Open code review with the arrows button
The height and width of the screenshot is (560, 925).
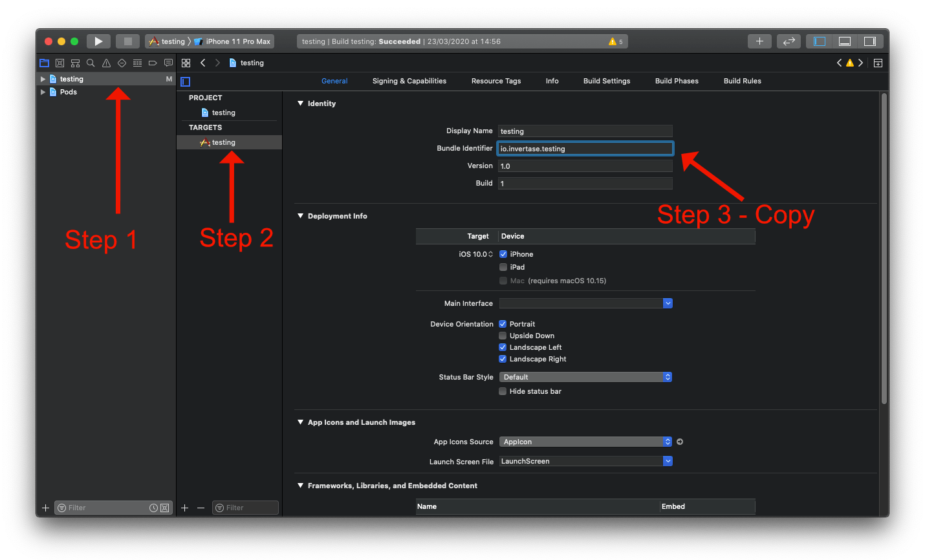pos(789,41)
